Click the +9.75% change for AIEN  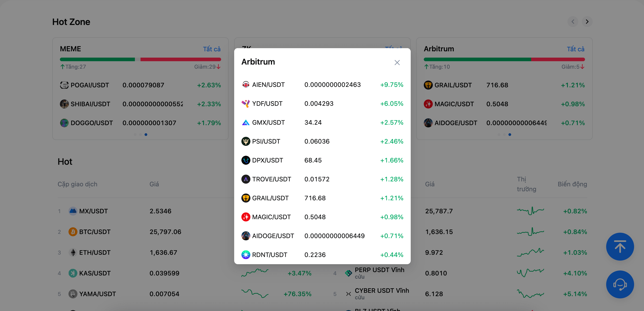click(392, 85)
